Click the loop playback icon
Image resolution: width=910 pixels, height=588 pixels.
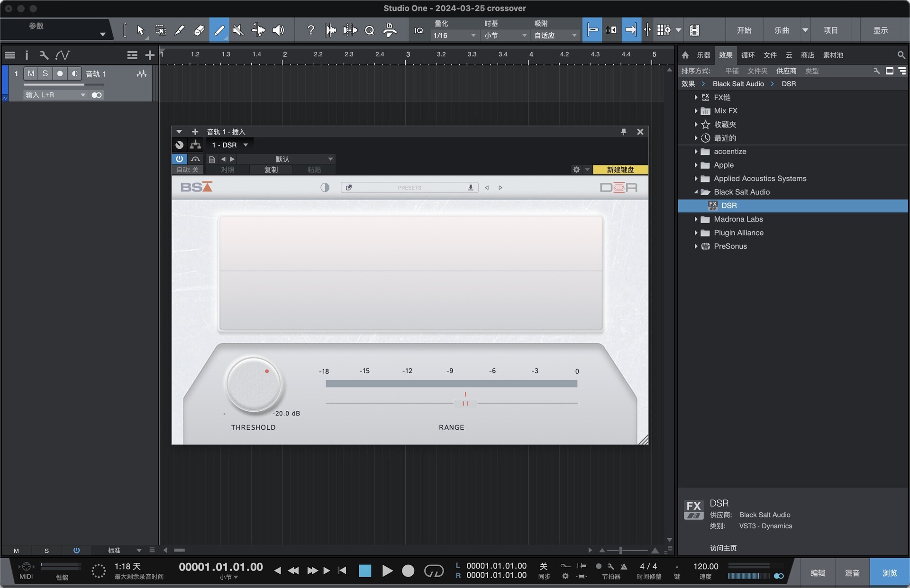point(434,571)
